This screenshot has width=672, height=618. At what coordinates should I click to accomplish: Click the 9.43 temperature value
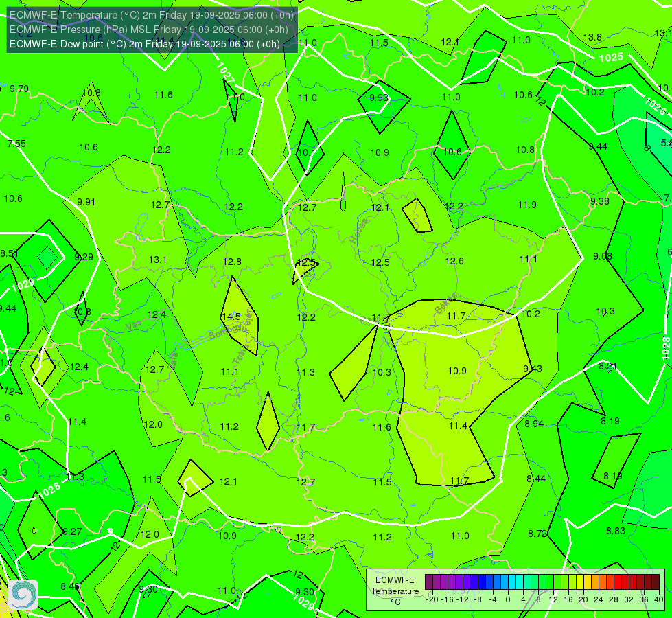[533, 369]
